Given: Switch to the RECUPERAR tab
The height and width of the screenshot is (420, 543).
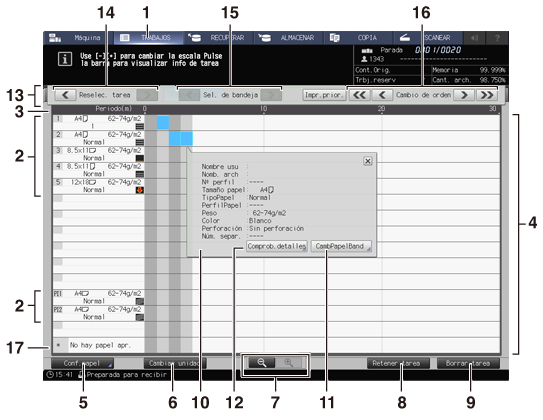Looking at the screenshot, I should click(x=219, y=38).
